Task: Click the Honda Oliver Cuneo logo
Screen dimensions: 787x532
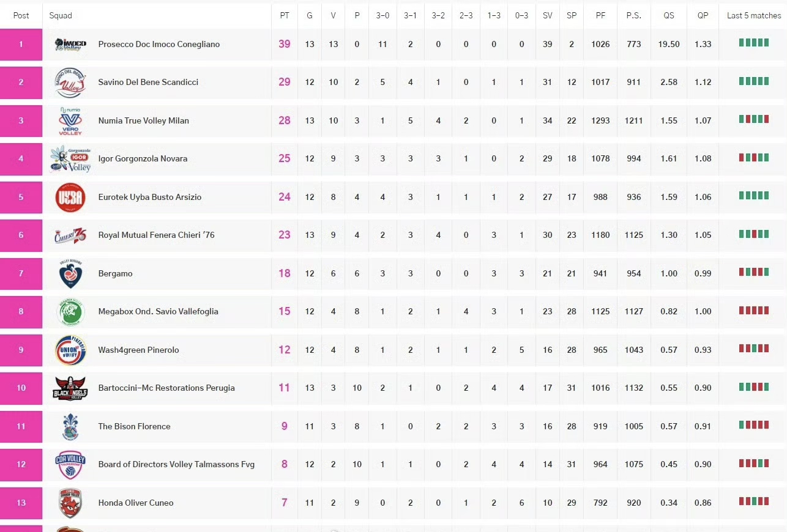Action: click(70, 503)
